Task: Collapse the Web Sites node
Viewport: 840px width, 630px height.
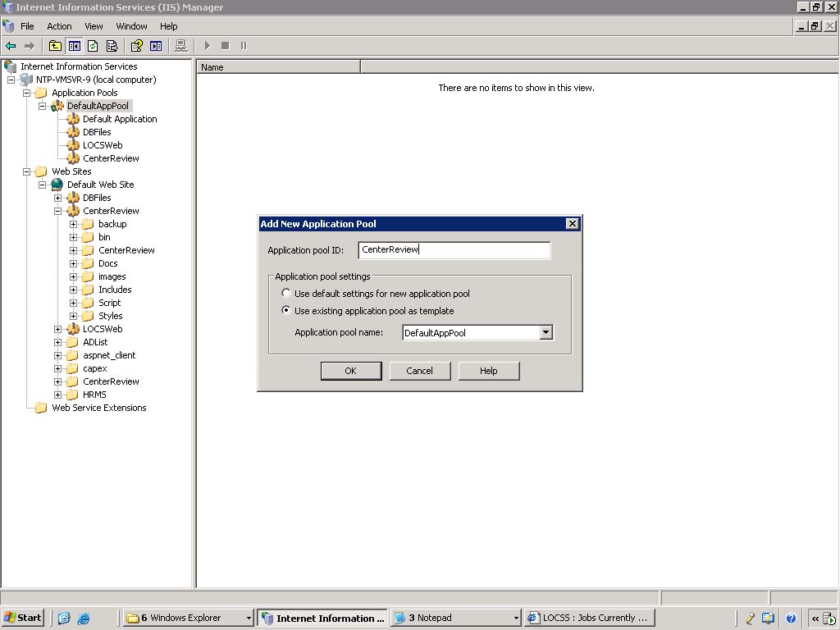Action: [26, 171]
